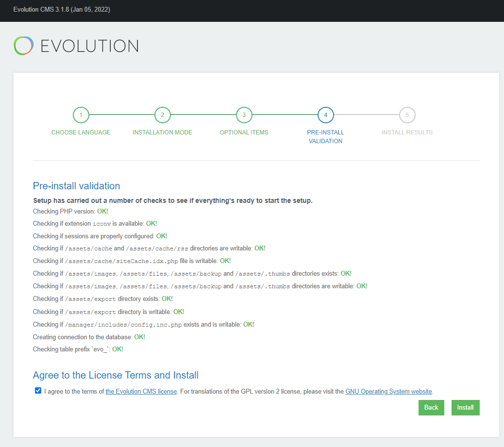Image resolution: width=504 pixels, height=447 pixels.
Task: Click the Back button
Action: [x=431, y=407]
